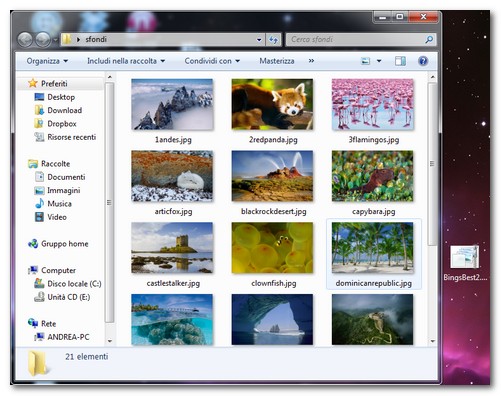Screen dimensions: 501x396
Task: Click the change view icon
Action: 366,61
